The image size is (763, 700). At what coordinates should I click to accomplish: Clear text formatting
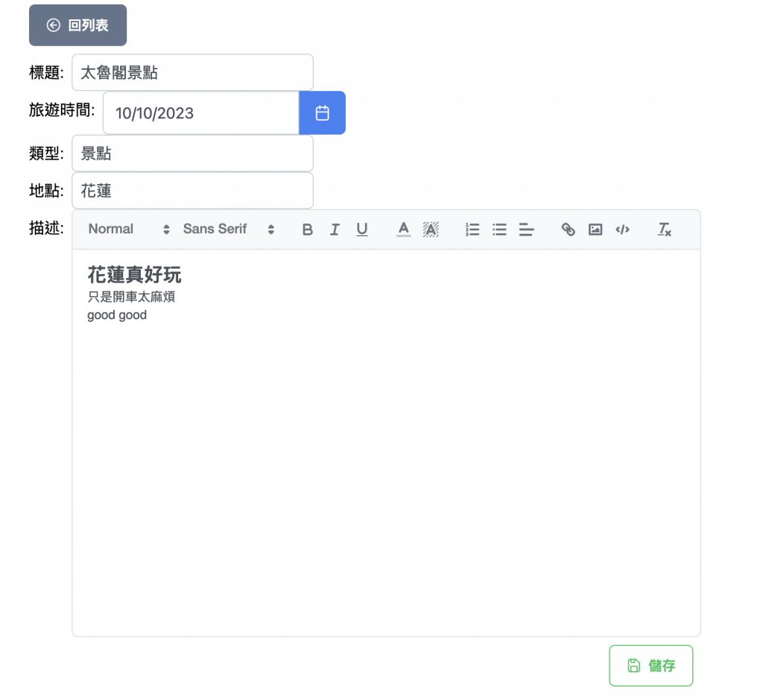click(x=664, y=229)
